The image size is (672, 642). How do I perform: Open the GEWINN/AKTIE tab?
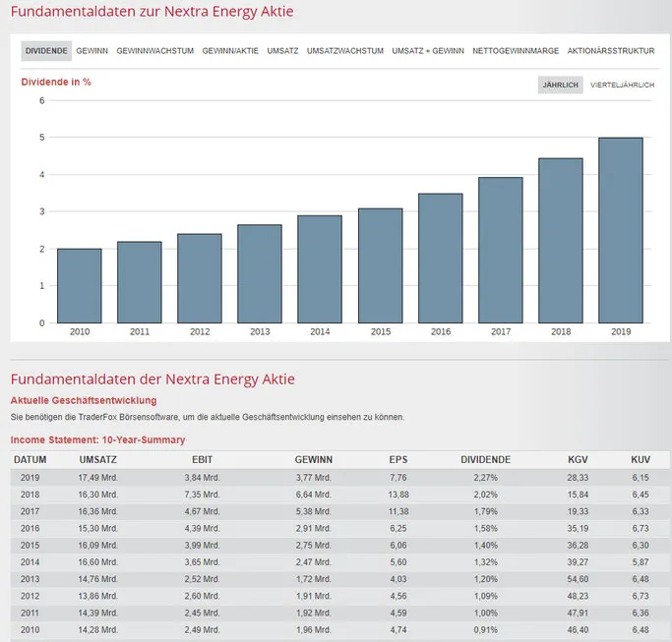[x=230, y=51]
